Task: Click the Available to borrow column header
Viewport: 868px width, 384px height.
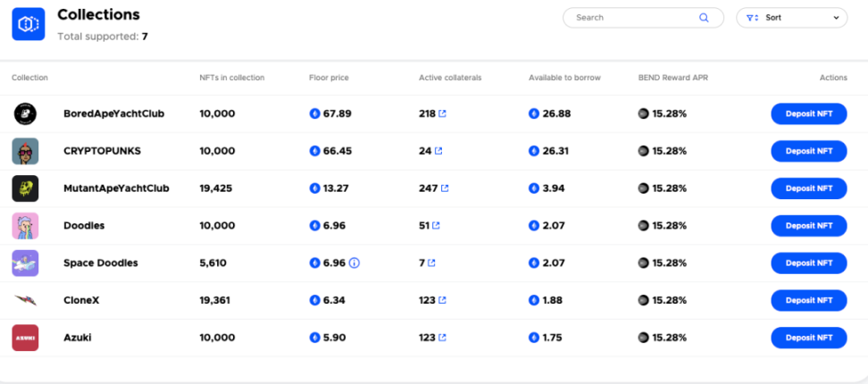Action: coord(564,78)
